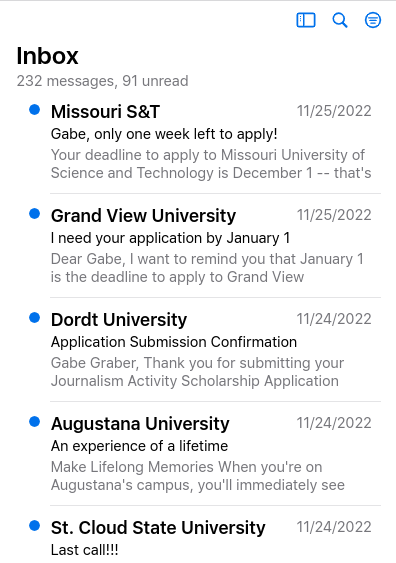Image resolution: width=396 pixels, height=563 pixels.
Task: Click 11/25/2022 date on Missouri S&T email
Action: (334, 111)
